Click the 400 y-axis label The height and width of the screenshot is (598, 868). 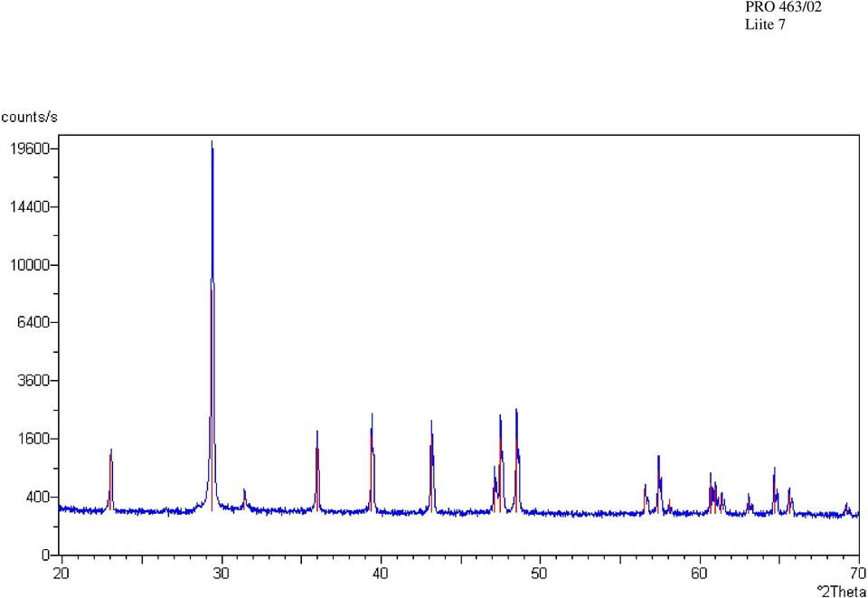coord(37,497)
